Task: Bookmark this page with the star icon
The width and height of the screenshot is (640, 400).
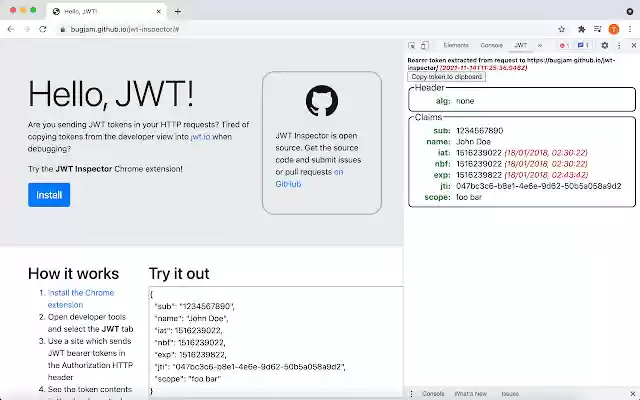Action: coord(562,29)
